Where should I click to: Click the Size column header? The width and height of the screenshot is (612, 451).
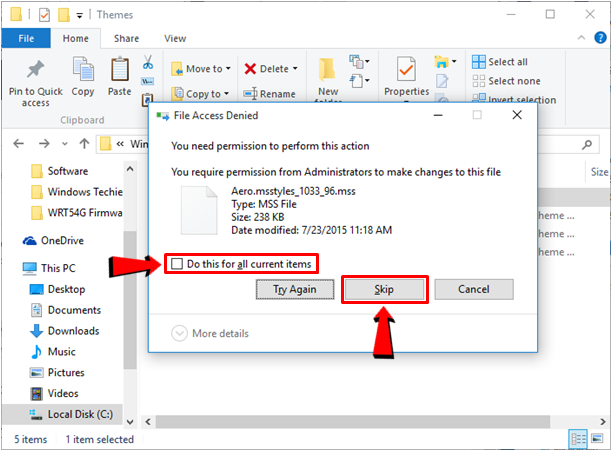point(599,172)
